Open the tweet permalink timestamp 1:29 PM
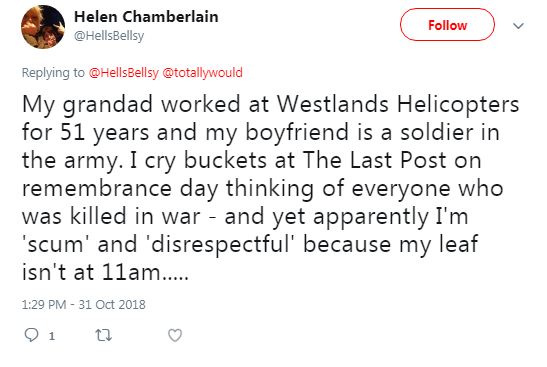Image resolution: width=547 pixels, height=367 pixels. click(x=44, y=304)
